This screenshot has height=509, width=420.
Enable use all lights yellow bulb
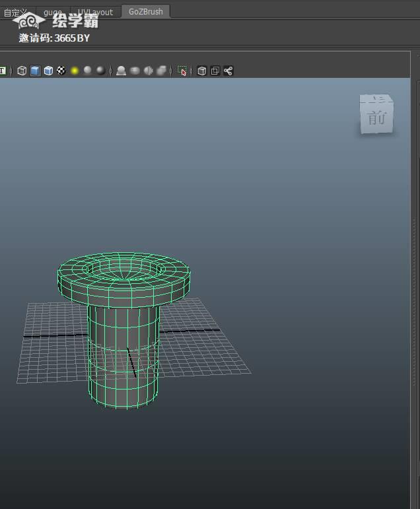tap(75, 71)
